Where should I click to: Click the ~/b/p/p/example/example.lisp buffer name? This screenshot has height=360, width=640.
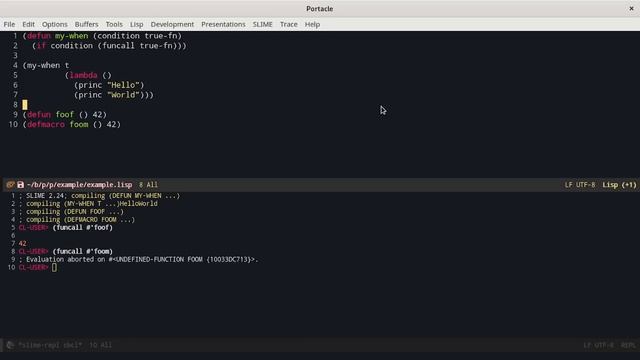[80, 185]
